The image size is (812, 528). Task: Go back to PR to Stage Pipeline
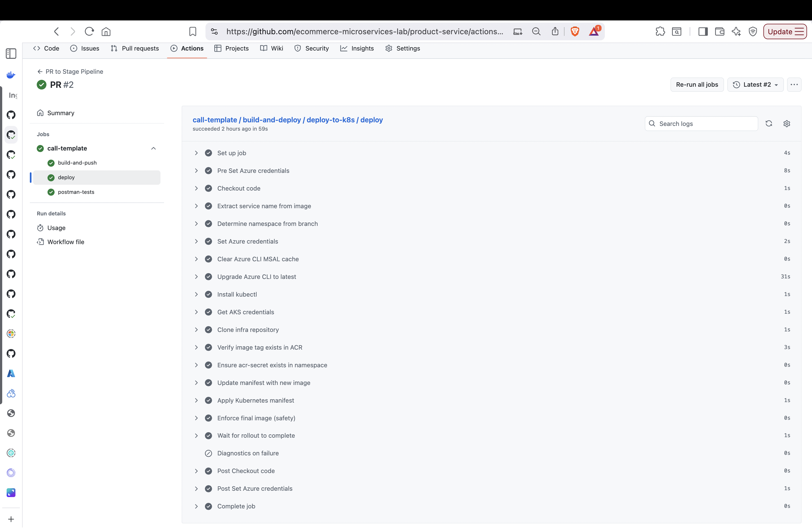(x=70, y=72)
